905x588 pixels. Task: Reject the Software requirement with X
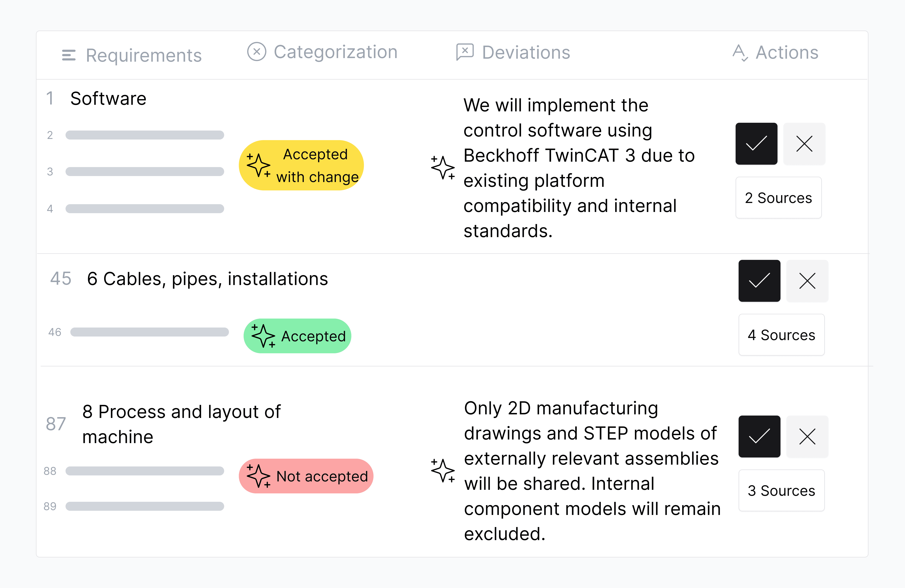804,144
